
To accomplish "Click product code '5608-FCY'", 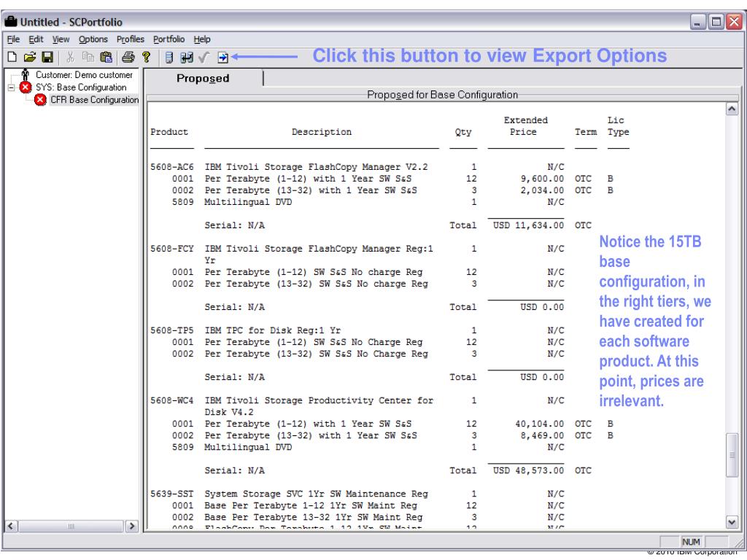I will (x=172, y=249).
